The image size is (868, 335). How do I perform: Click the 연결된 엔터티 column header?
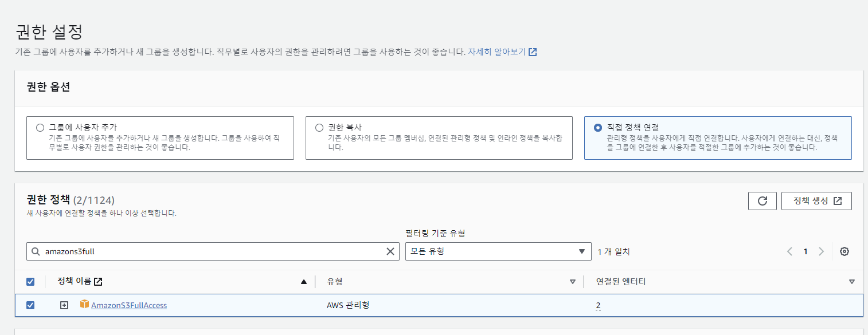click(621, 282)
